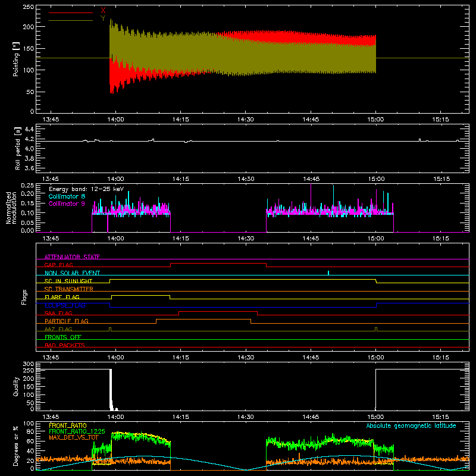
Task: Click the 14:30 time label under Pointing plot
Action: [x=246, y=120]
